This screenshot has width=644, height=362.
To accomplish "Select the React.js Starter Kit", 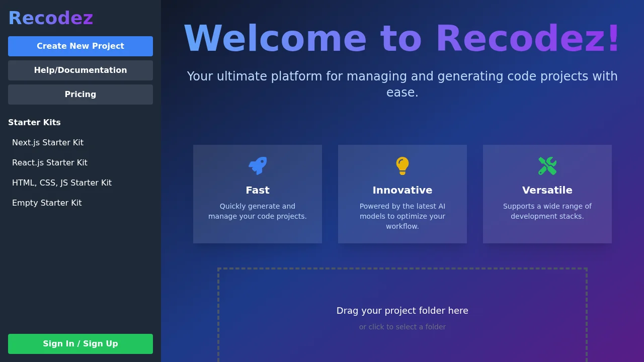I will tap(50, 162).
